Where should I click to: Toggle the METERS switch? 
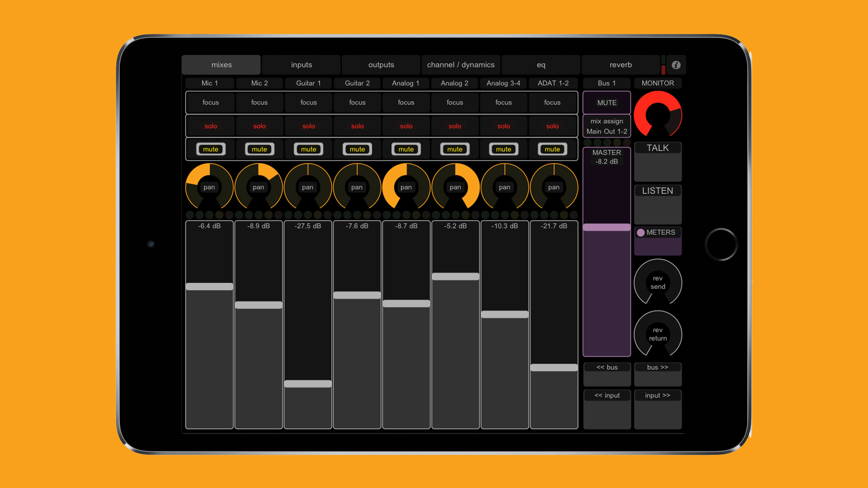coord(658,240)
